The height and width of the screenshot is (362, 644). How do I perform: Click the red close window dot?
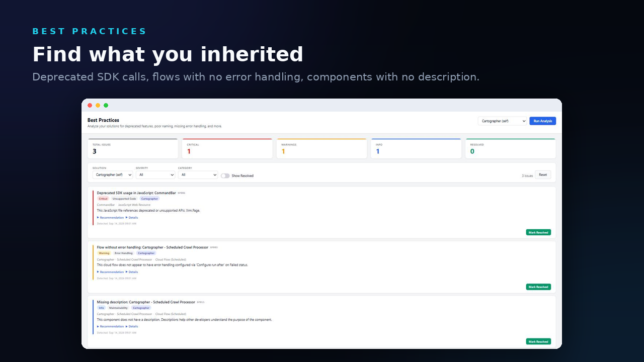click(90, 105)
